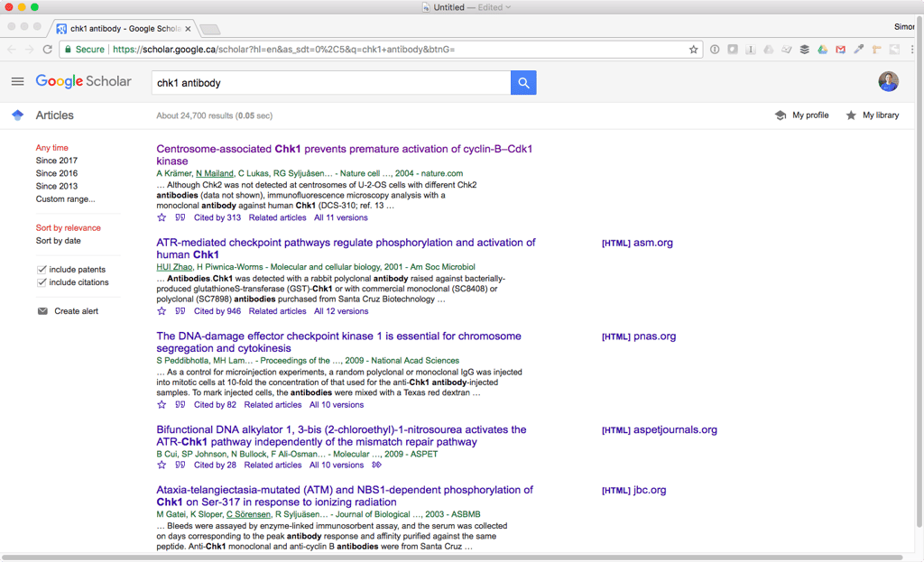Open the hamburger menu beside Google Scholar
This screenshot has height=562, width=924.
pos(18,81)
